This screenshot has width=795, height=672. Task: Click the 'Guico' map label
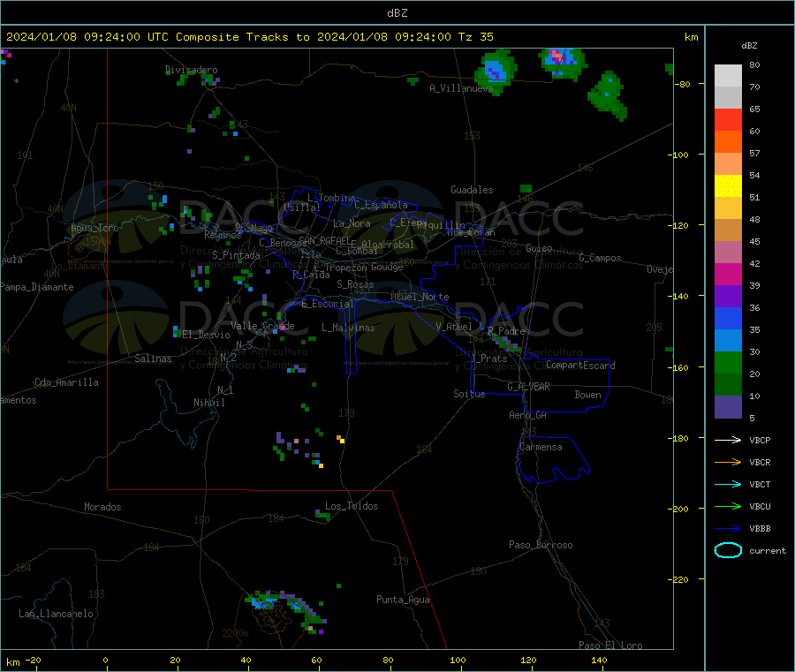(539, 248)
